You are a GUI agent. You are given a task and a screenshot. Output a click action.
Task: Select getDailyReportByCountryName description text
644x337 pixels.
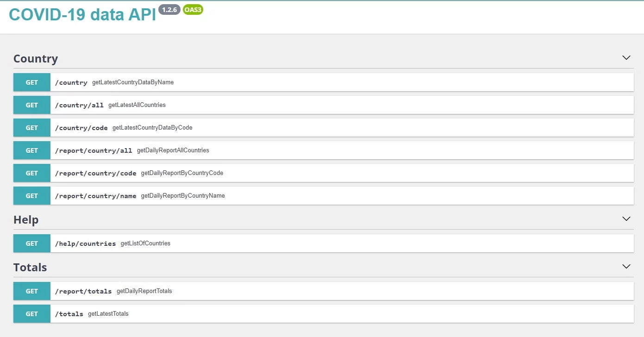183,195
